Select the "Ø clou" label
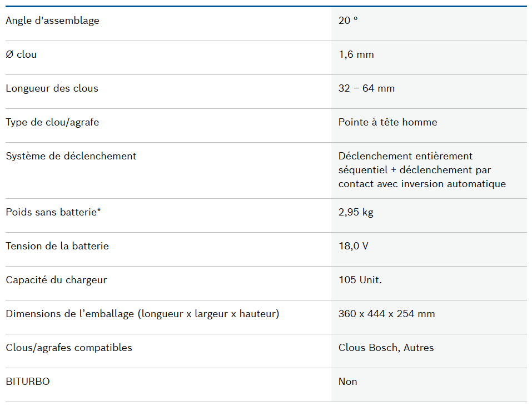The height and width of the screenshot is (406, 532). [x=21, y=55]
